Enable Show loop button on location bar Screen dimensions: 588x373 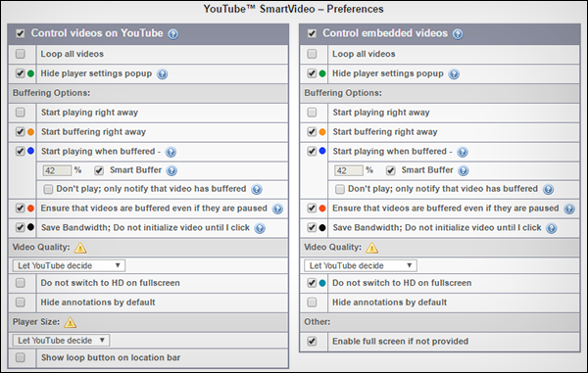click(21, 357)
